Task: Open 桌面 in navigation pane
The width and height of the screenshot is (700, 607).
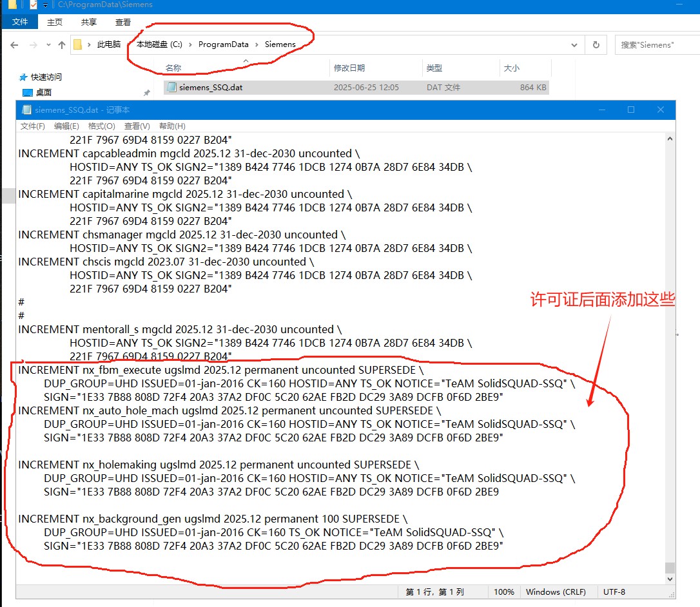Action: (44, 92)
